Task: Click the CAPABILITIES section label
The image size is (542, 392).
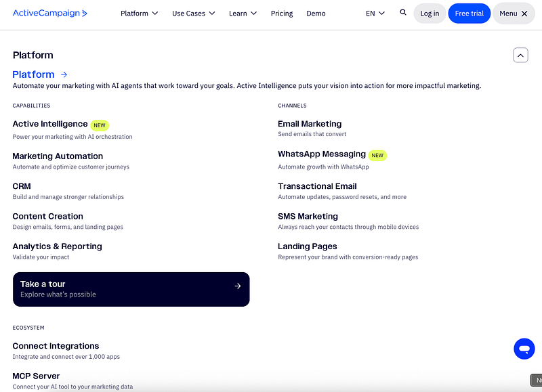Action: (31, 106)
